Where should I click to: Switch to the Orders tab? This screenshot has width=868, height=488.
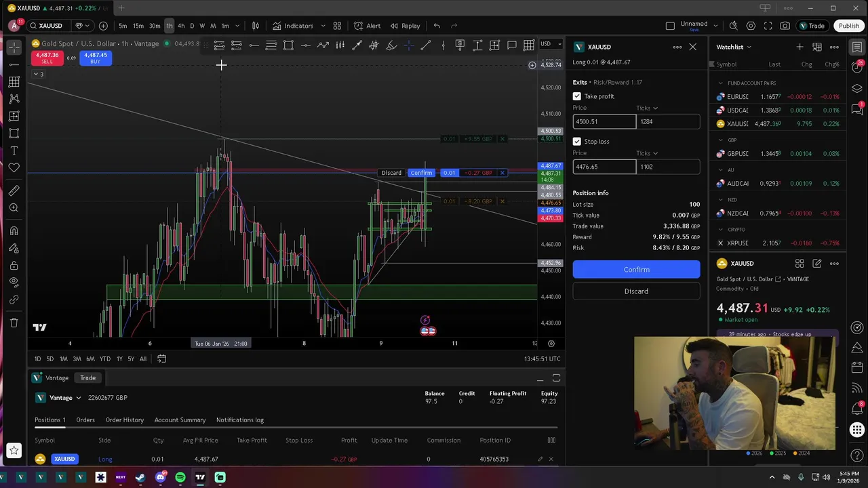click(x=85, y=420)
